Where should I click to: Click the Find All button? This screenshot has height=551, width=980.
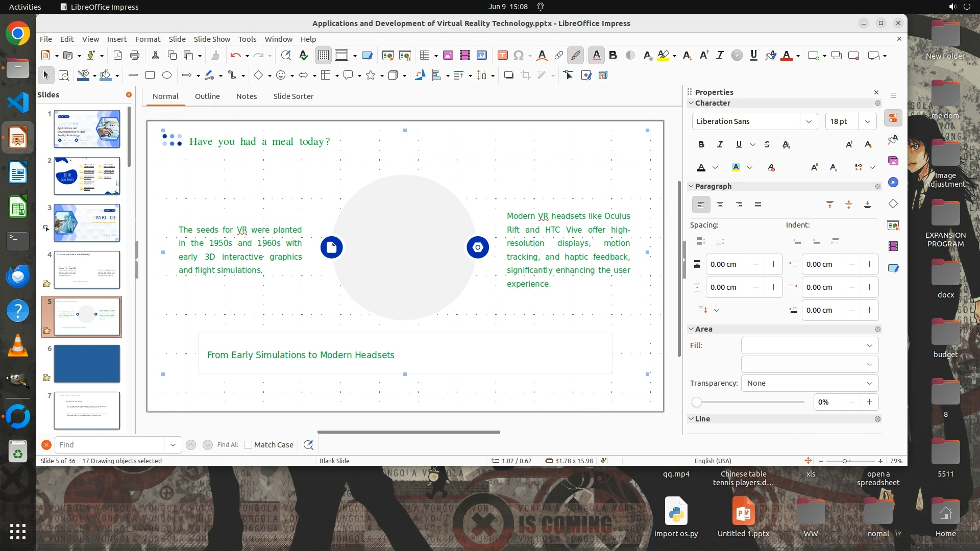(228, 445)
